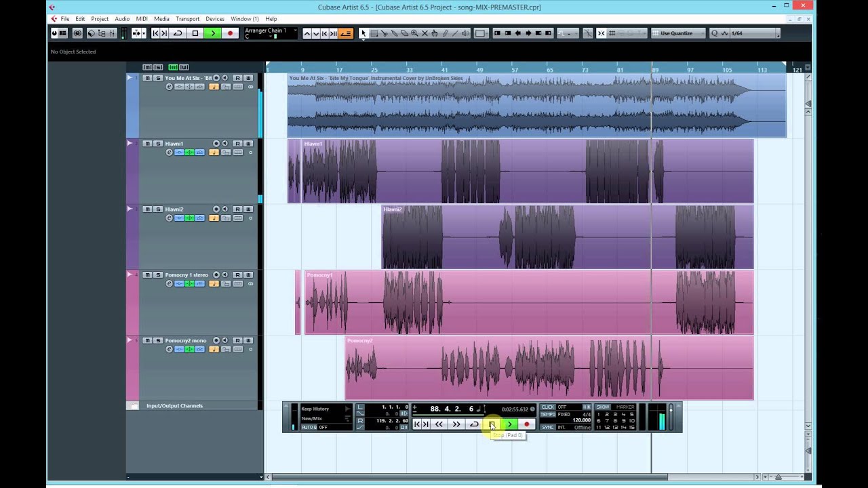
Task: Click Play in the transport panel
Action: pyautogui.click(x=510, y=424)
